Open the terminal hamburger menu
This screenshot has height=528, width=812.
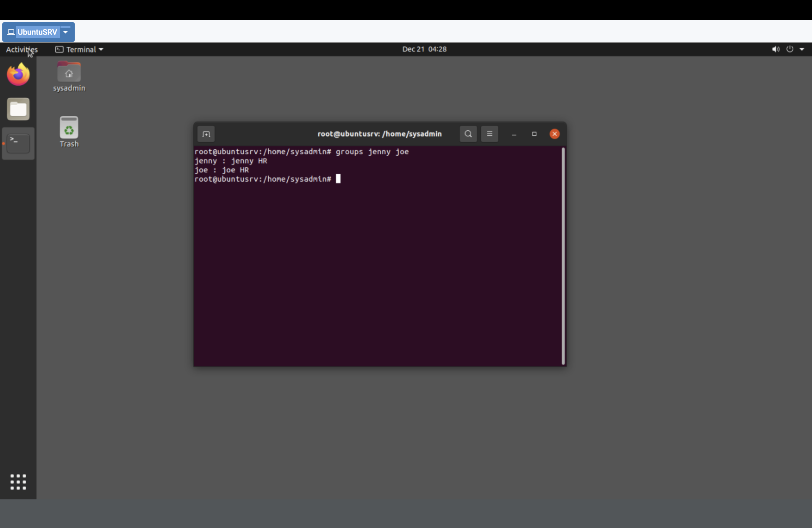tap(489, 134)
